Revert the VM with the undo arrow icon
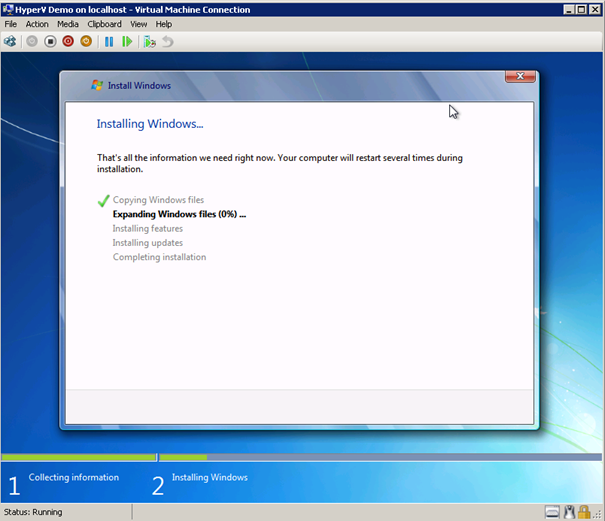Screen dimensions: 605x521 click(x=168, y=41)
